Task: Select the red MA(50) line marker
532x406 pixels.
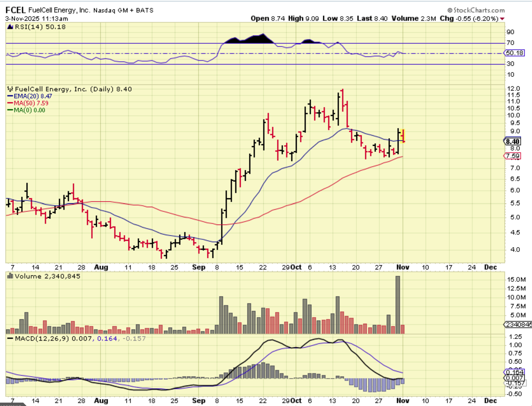Action: pyautogui.click(x=10, y=103)
